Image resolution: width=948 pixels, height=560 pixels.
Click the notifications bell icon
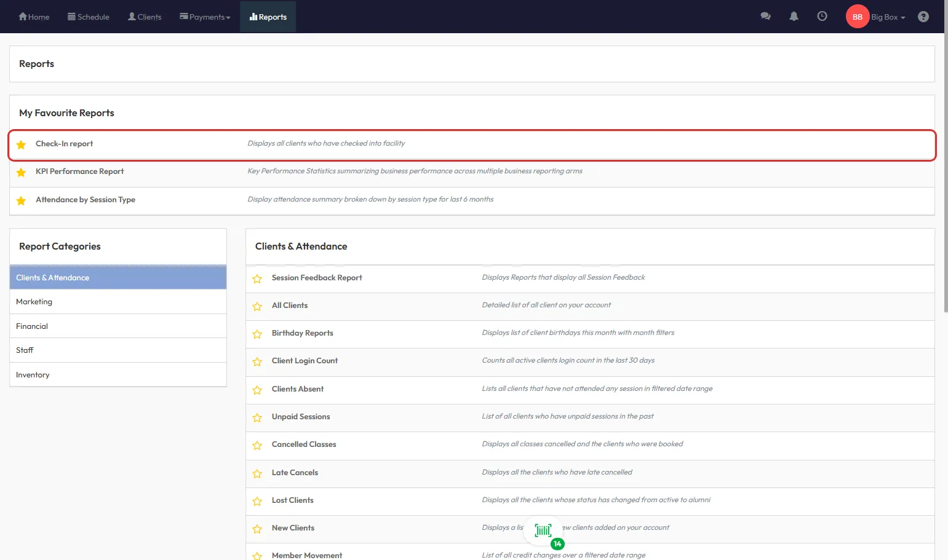coord(794,17)
